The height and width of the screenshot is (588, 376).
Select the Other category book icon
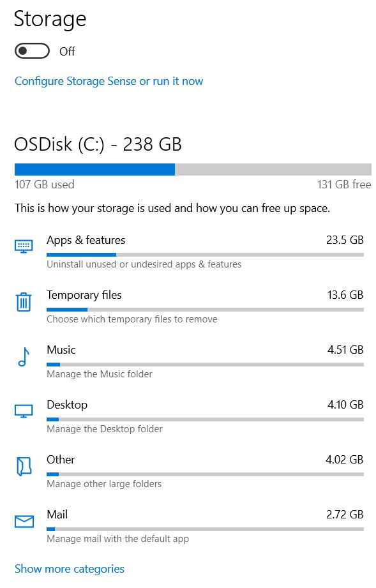click(24, 465)
